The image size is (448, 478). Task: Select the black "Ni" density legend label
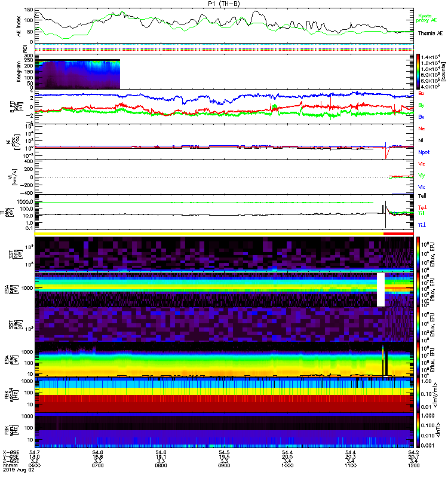[x=421, y=140]
